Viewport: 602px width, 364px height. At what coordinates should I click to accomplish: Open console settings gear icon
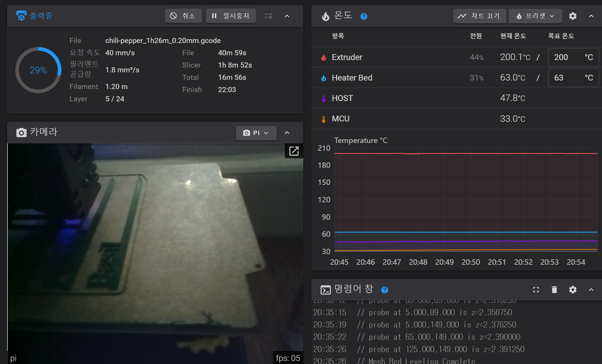[573, 290]
